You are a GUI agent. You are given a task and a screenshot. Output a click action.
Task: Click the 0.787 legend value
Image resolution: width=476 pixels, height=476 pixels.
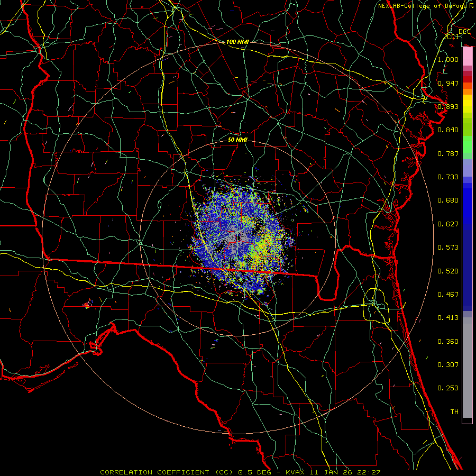[x=448, y=153]
